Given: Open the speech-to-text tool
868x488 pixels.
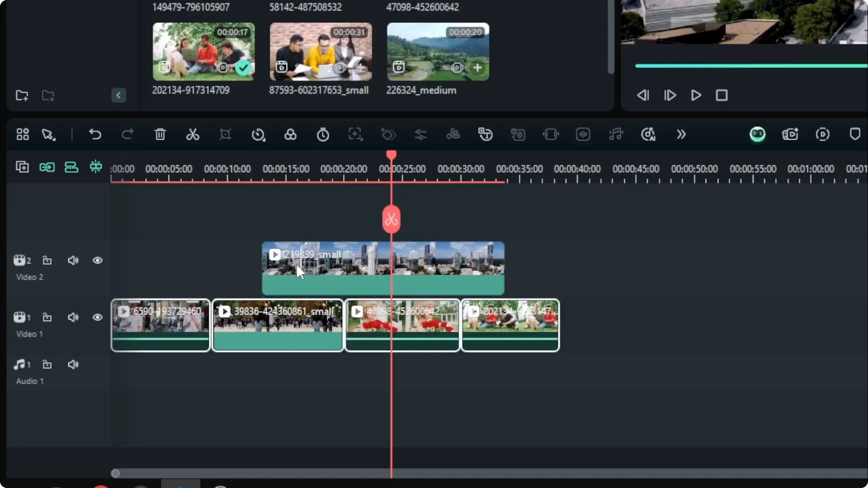Looking at the screenshot, I should click(x=485, y=134).
